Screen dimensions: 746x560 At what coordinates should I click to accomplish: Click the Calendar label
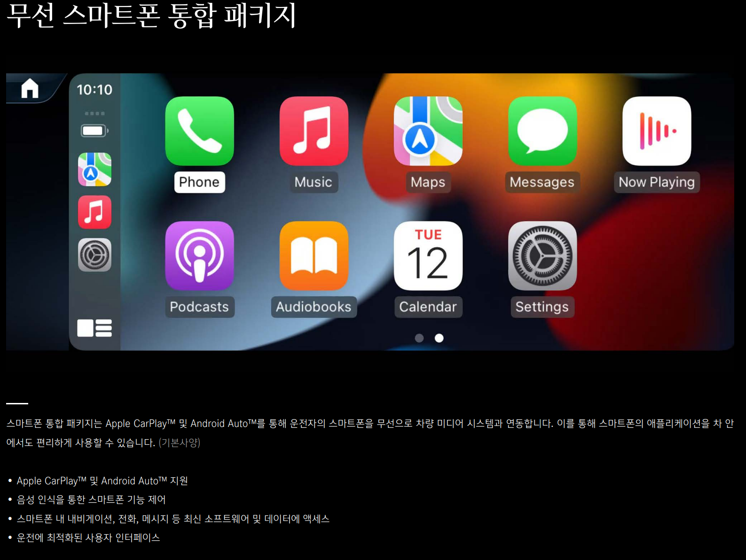click(x=428, y=307)
